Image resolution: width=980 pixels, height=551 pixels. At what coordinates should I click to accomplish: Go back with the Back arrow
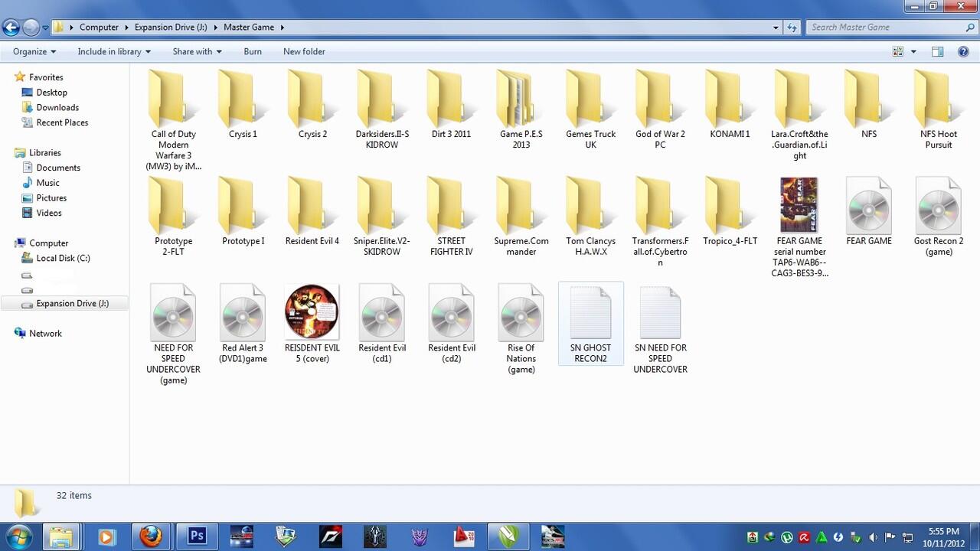click(11, 28)
